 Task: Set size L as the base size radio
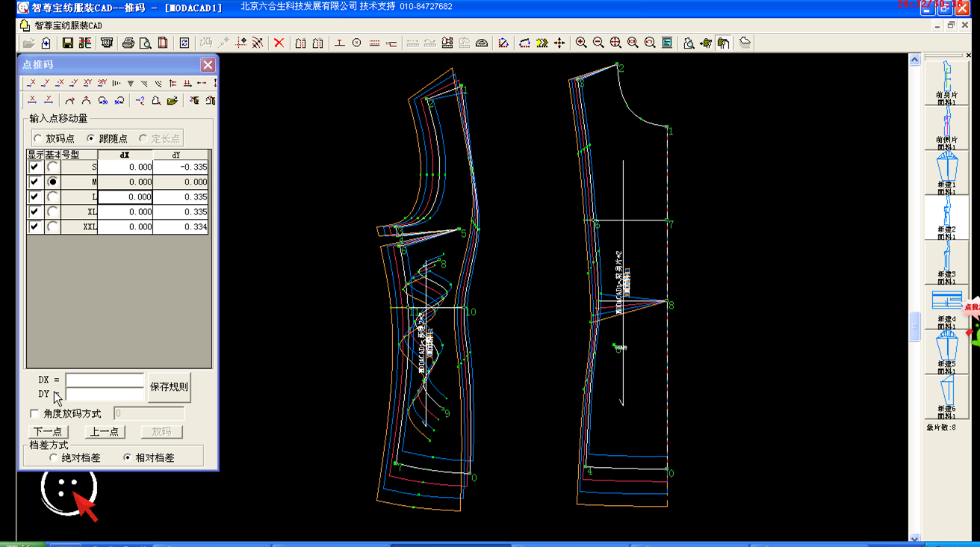click(x=52, y=197)
